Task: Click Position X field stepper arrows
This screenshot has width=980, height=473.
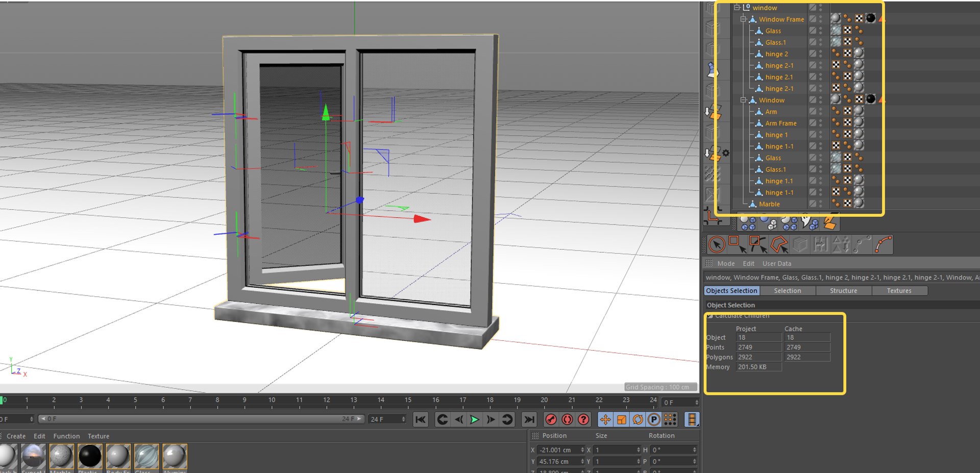Action: (582, 450)
